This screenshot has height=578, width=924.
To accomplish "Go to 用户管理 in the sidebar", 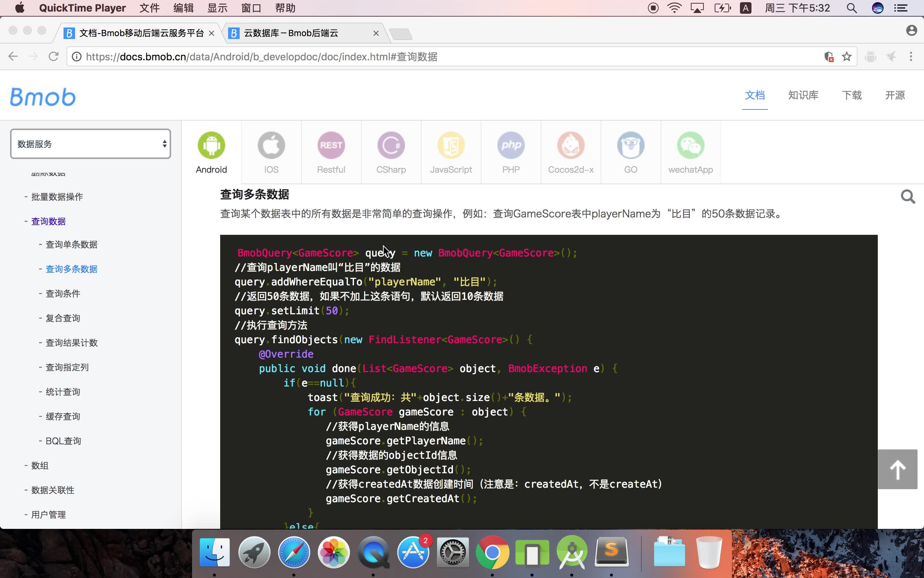I will 48,514.
